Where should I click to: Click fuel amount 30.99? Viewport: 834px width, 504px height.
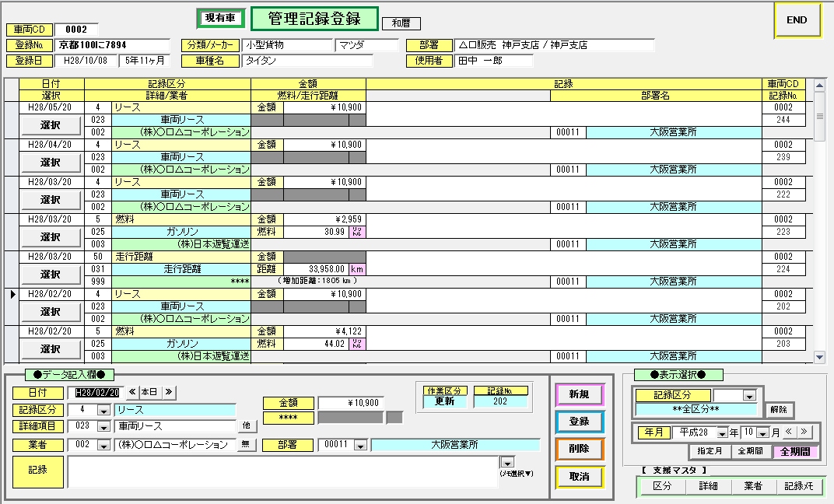[317, 232]
